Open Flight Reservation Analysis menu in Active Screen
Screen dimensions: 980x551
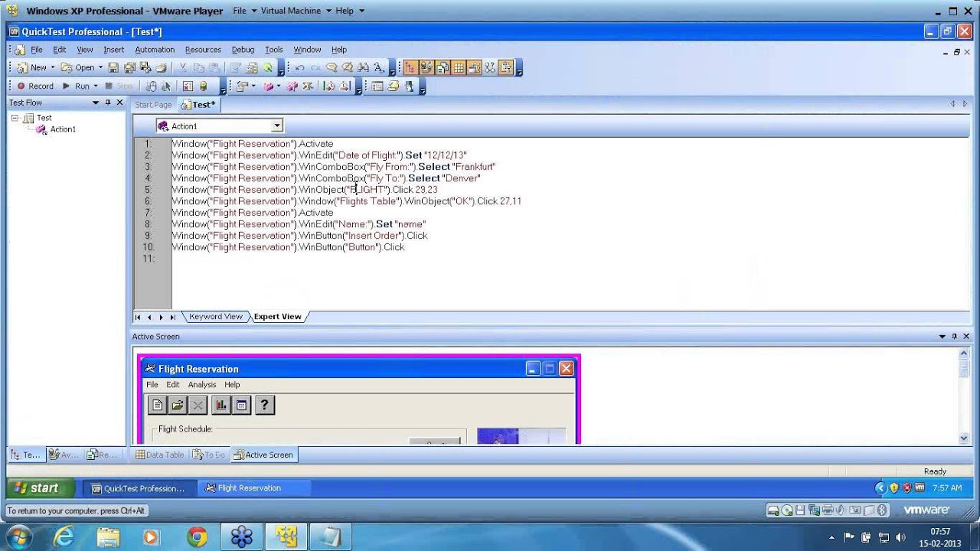click(202, 385)
